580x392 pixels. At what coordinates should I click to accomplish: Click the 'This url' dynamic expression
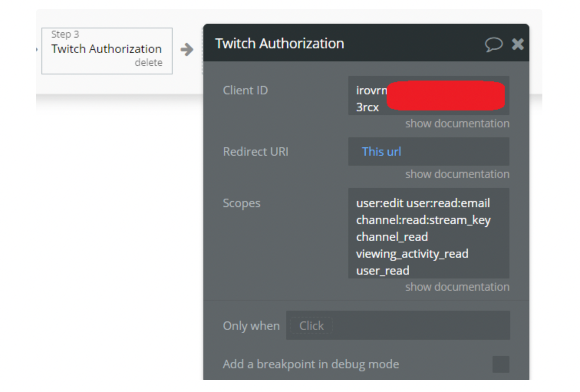tap(381, 152)
